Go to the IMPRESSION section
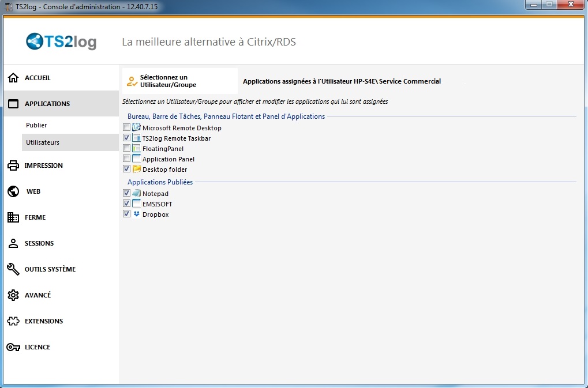This screenshot has width=588, height=388. pyautogui.click(x=61, y=165)
